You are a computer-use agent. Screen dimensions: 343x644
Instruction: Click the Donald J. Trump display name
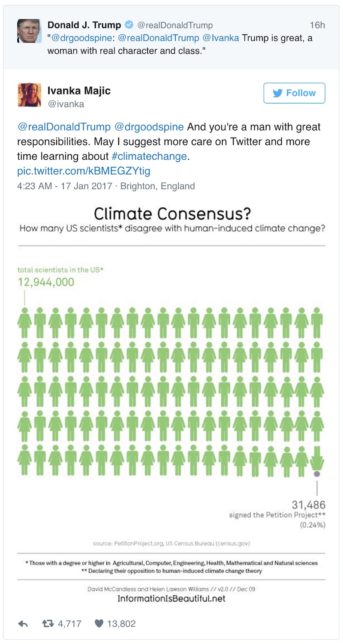point(84,25)
